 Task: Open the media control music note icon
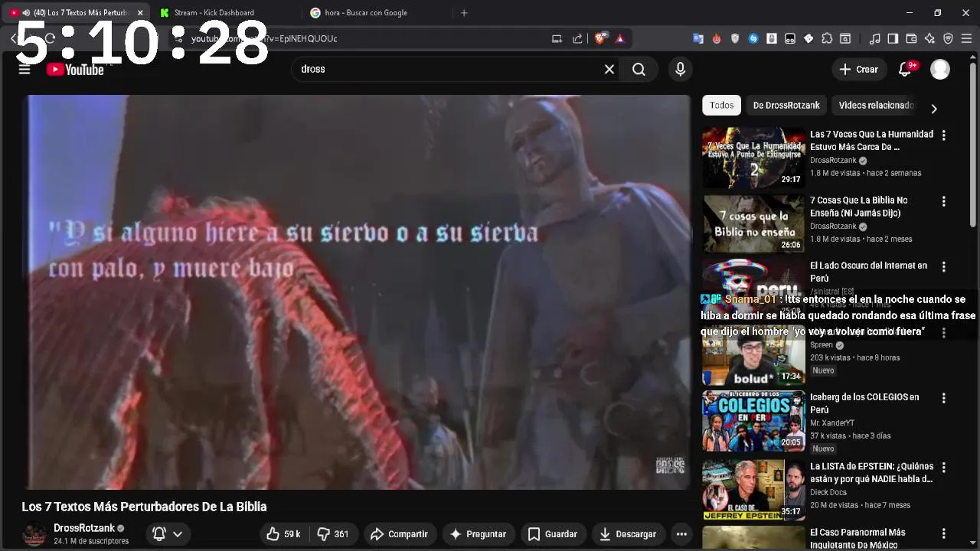[874, 38]
